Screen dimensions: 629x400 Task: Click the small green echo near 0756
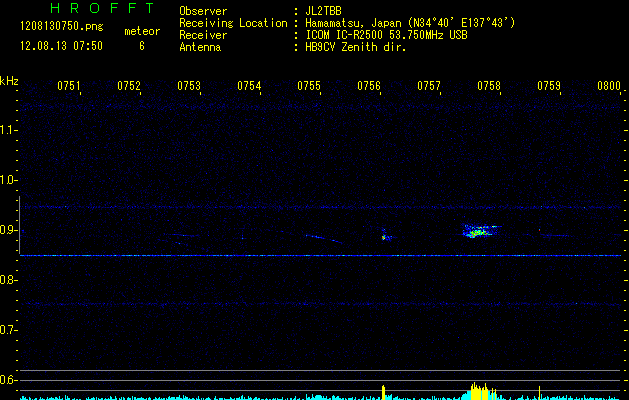tap(384, 237)
